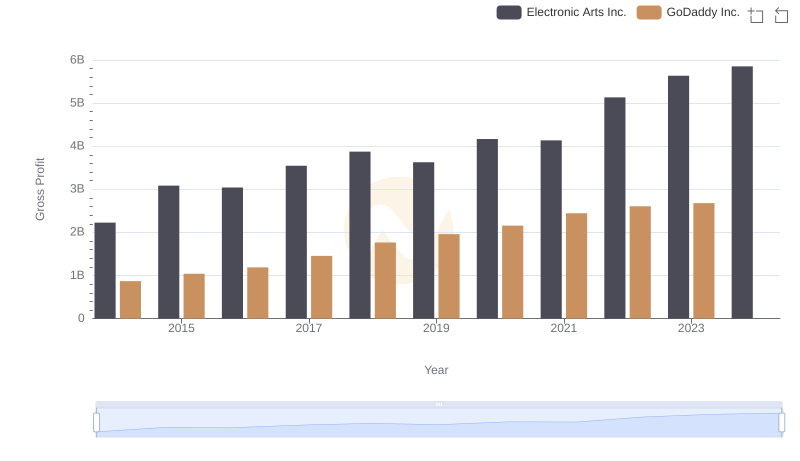
Task: Select the GoDaddy bar for 2019
Action: pos(449,276)
